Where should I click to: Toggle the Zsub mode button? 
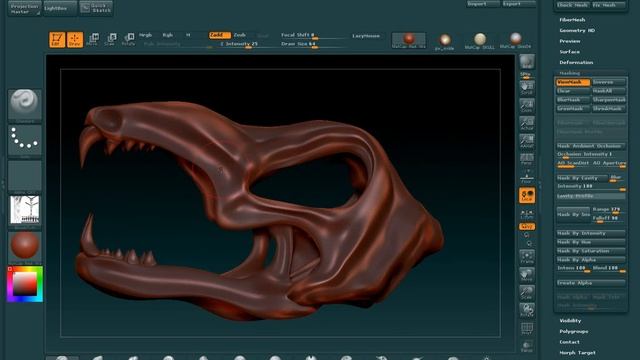click(240, 36)
